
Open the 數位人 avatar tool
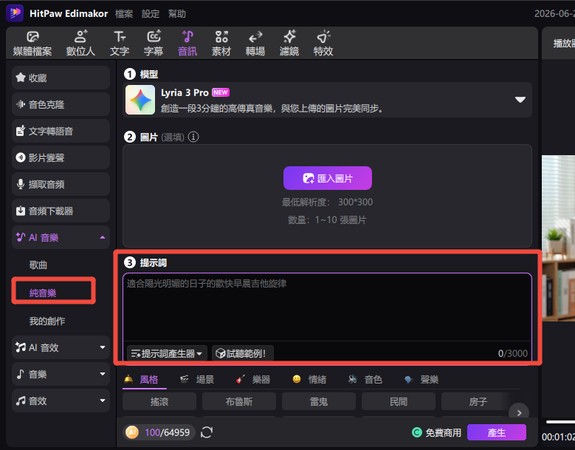click(80, 43)
